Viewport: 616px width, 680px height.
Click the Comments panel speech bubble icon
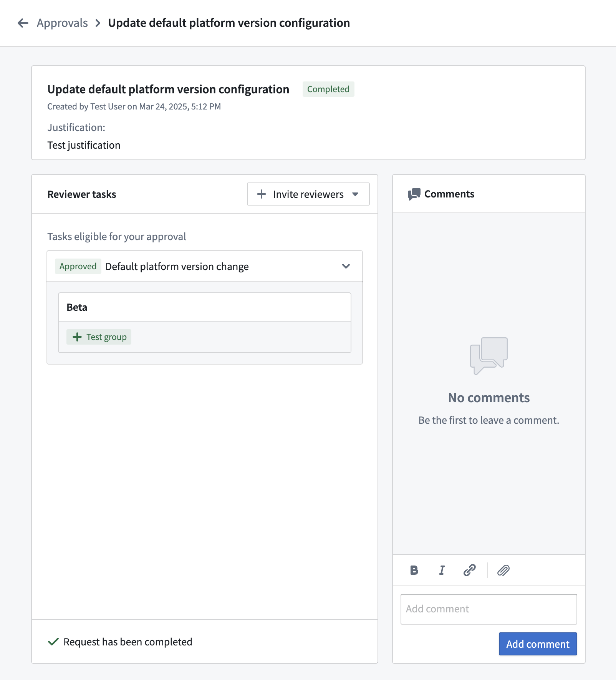coord(414,194)
